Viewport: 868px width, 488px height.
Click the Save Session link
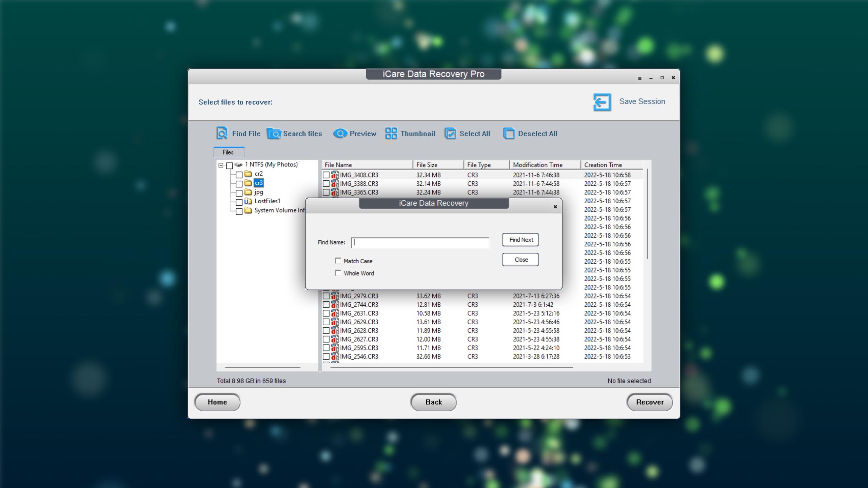[x=642, y=101]
